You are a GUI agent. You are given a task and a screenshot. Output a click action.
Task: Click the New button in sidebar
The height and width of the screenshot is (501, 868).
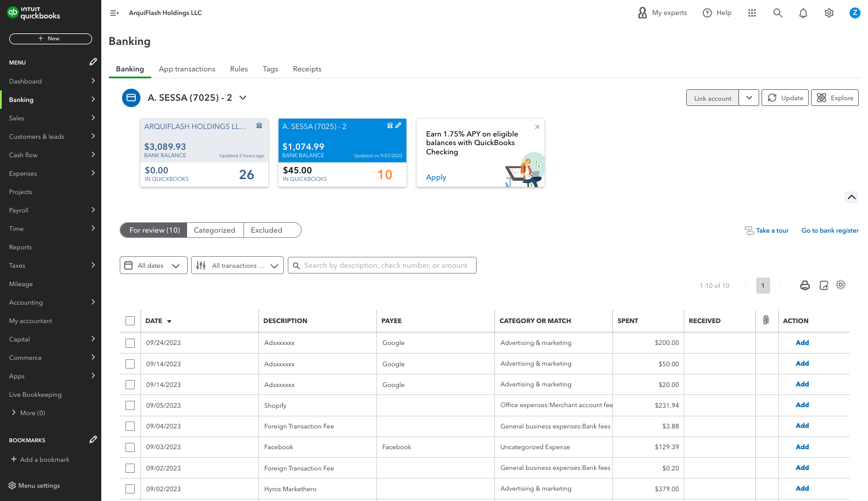tap(51, 39)
